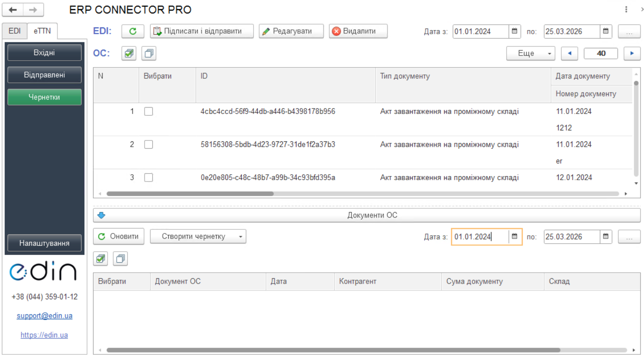Click the Підписати і відправити button
The width and height of the screenshot is (644, 358).
point(202,31)
